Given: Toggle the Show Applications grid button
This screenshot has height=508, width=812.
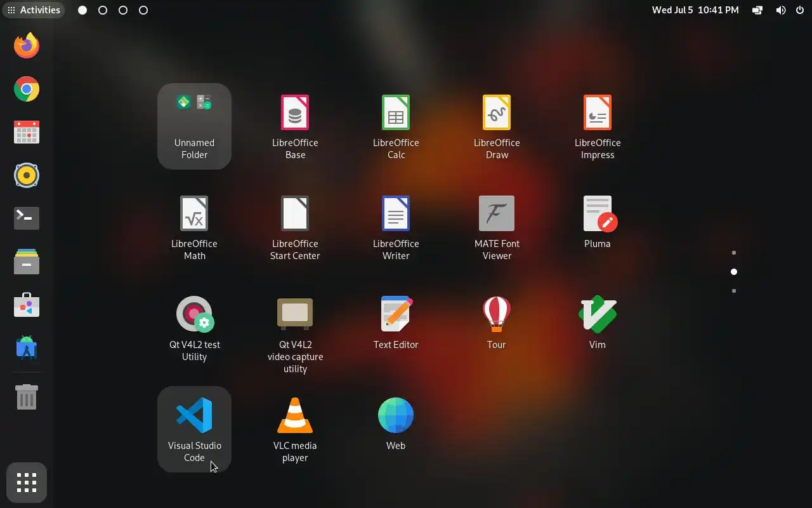Looking at the screenshot, I should (x=27, y=483).
